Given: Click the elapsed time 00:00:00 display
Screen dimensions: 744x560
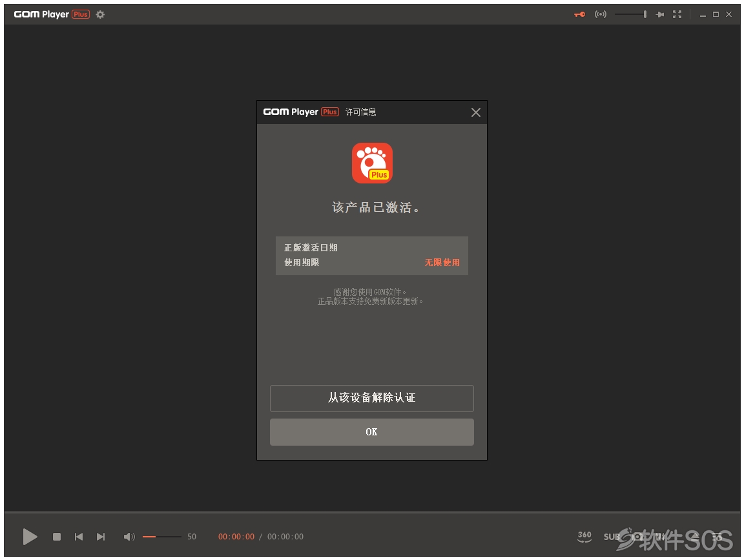Looking at the screenshot, I should click(x=236, y=537).
